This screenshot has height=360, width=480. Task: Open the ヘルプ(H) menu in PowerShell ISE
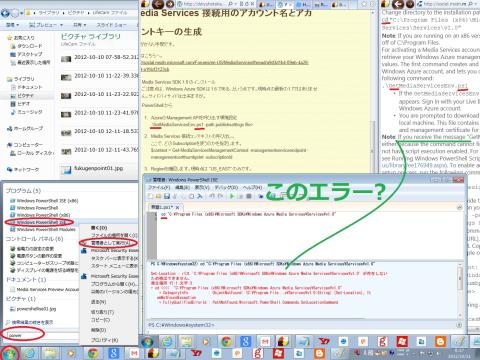click(x=252, y=188)
